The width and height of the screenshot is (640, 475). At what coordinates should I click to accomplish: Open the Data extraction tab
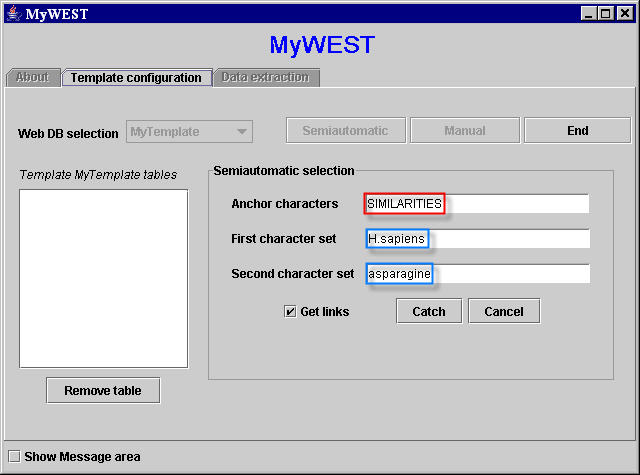266,78
